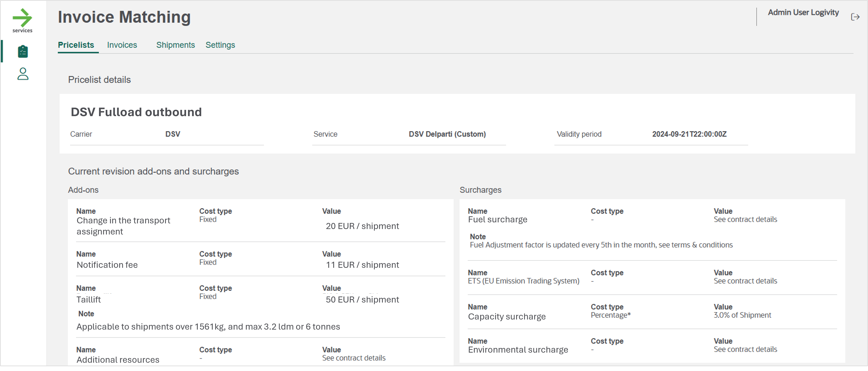Image resolution: width=868 pixels, height=371 pixels.
Task: Click the Admin User Logivity name
Action: [803, 13]
